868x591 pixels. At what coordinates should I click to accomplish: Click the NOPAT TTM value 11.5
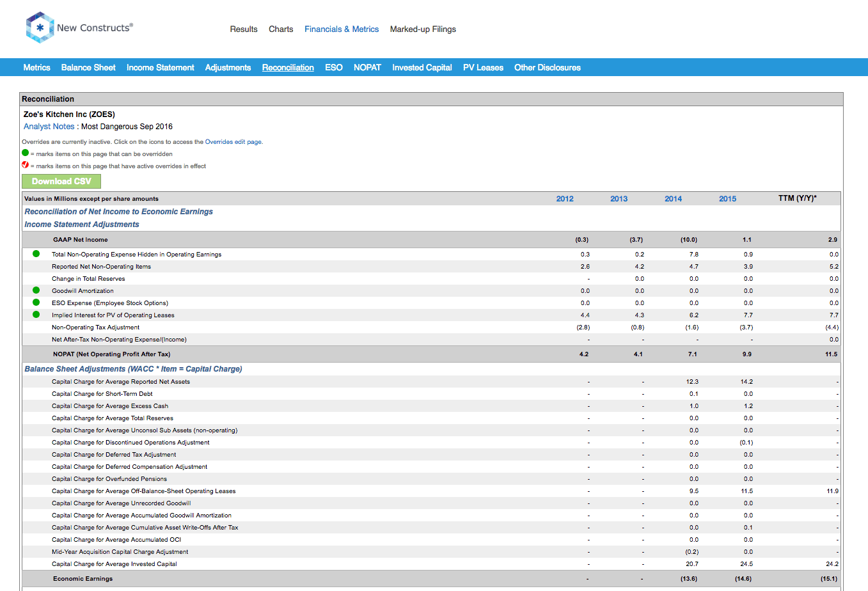[x=831, y=354]
